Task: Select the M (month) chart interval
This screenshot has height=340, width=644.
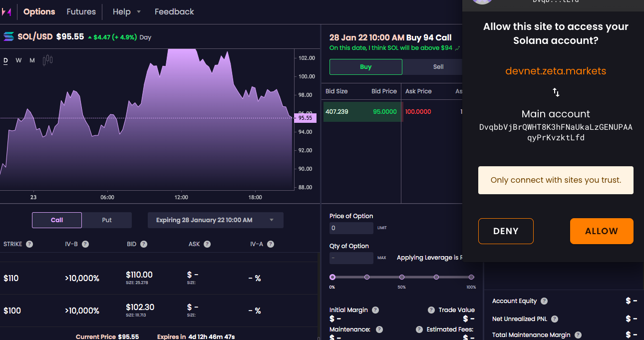Action: [x=32, y=60]
